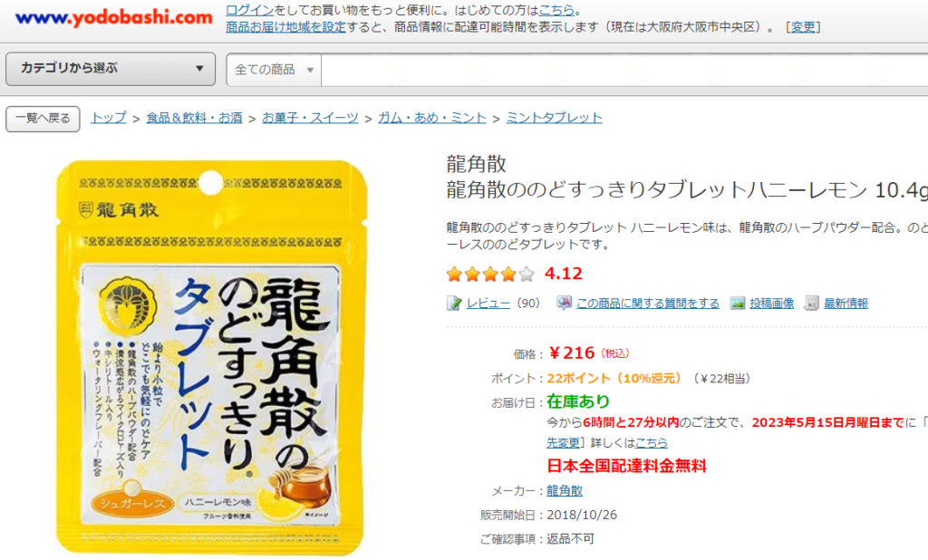Open the ミントタブレット breadcrumb link
This screenshot has height=560, width=928.
[554, 118]
